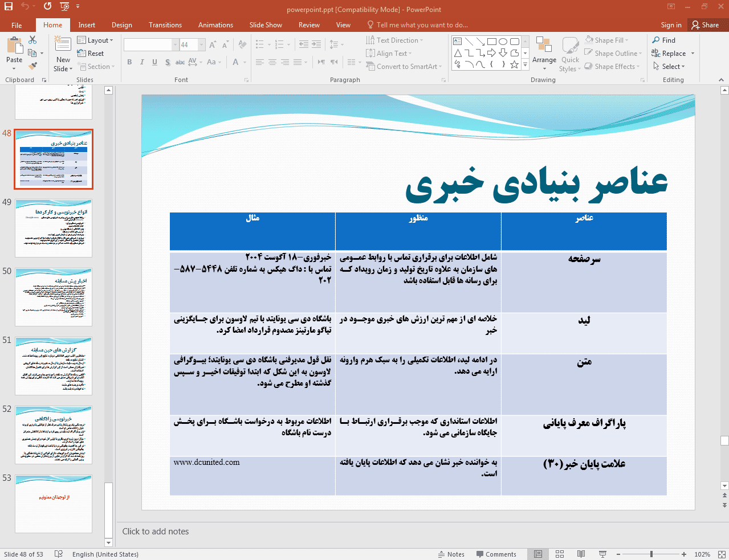Select slide 49 thumbnail

tap(54, 228)
